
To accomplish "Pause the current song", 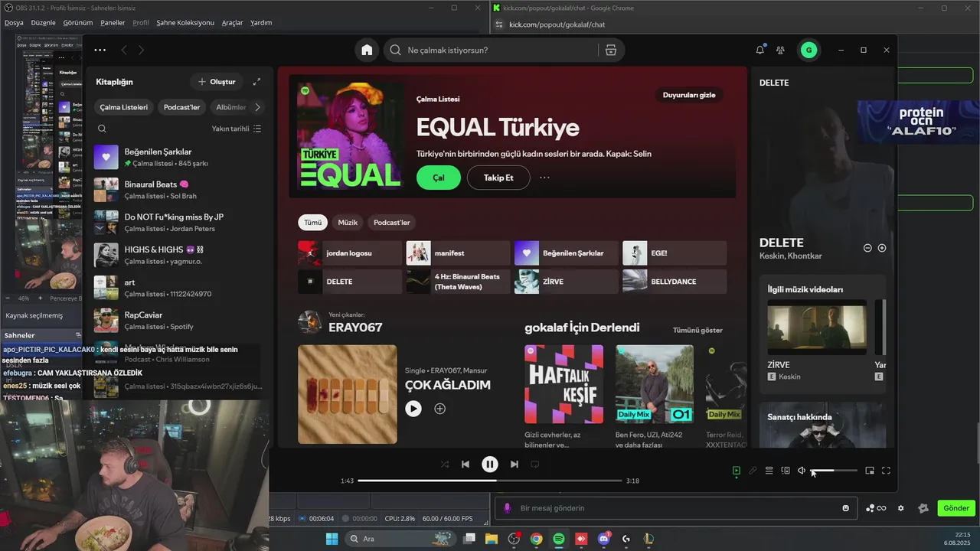I will pos(490,464).
